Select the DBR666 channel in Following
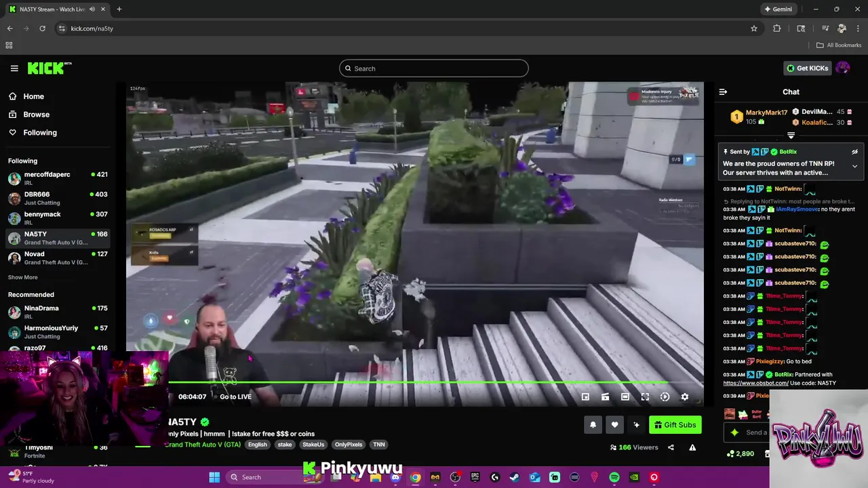 click(x=58, y=198)
